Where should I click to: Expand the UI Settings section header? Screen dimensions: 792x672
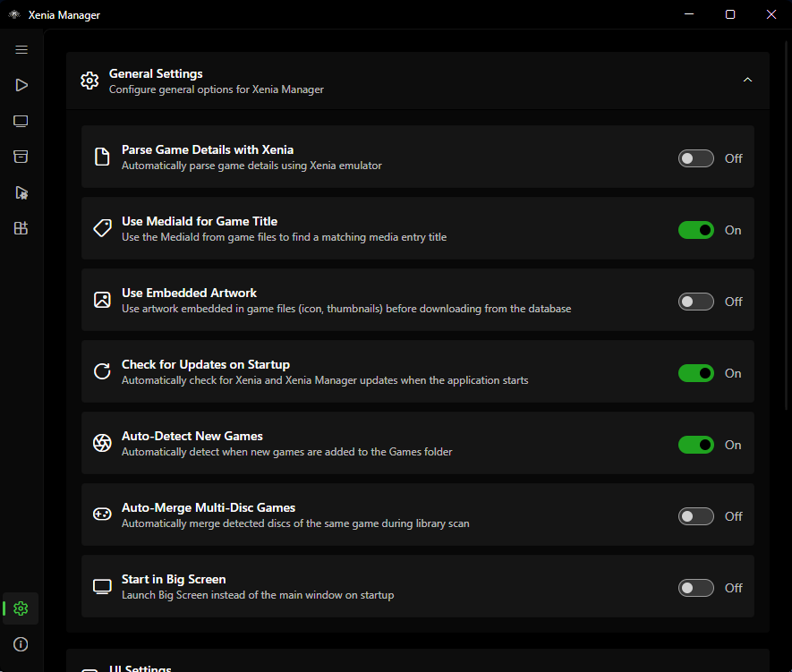[418, 661]
